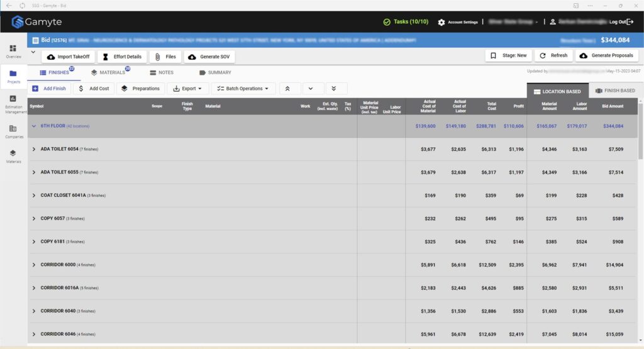This screenshot has height=349, width=644.
Task: Click the Import TakeOff button
Action: tap(68, 57)
